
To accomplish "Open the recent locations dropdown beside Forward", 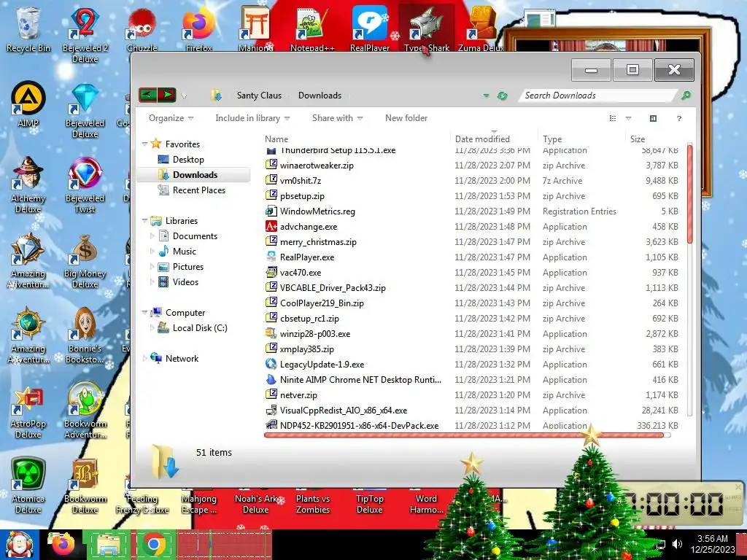I will coord(184,96).
